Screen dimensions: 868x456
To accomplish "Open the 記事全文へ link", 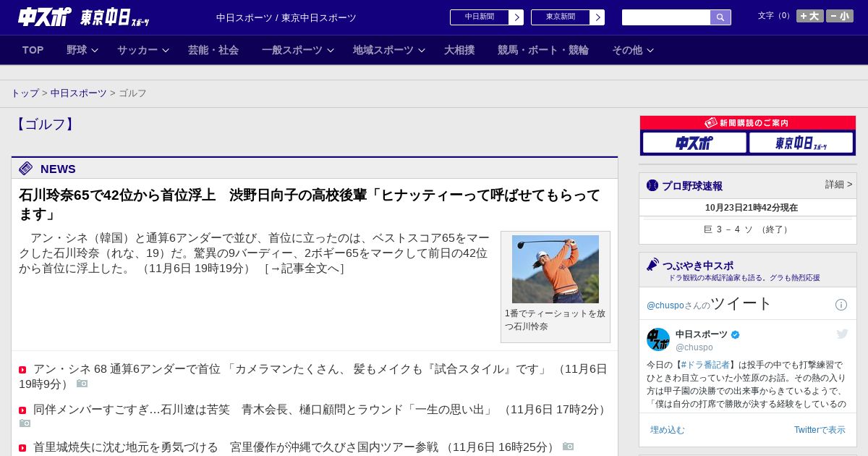I will click(x=305, y=269).
